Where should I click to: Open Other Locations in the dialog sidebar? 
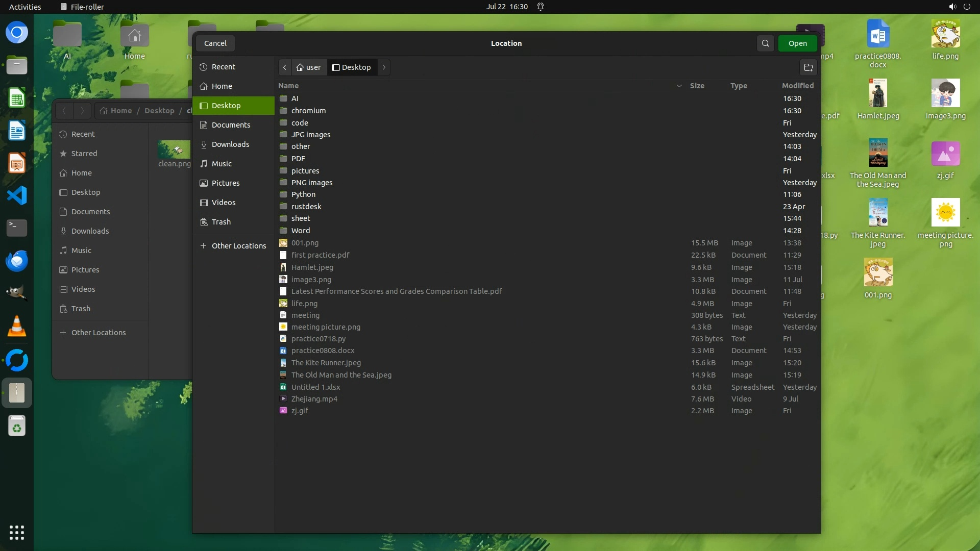point(238,246)
